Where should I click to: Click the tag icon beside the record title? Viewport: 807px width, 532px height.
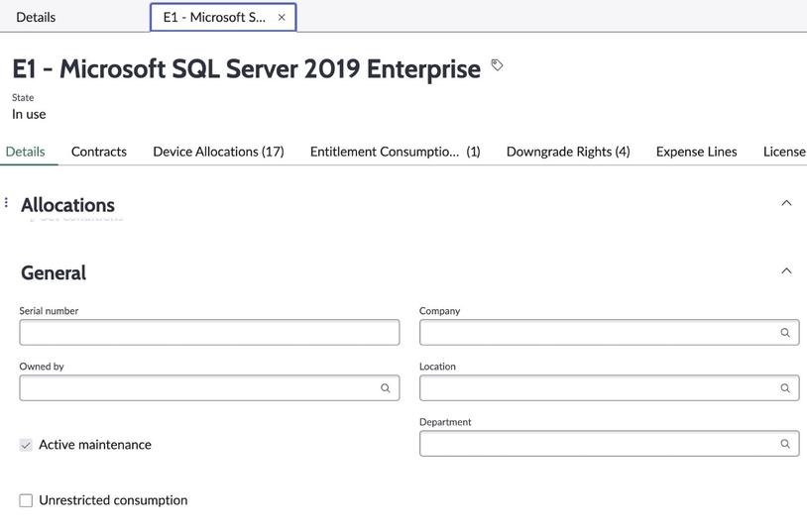[x=497, y=64]
